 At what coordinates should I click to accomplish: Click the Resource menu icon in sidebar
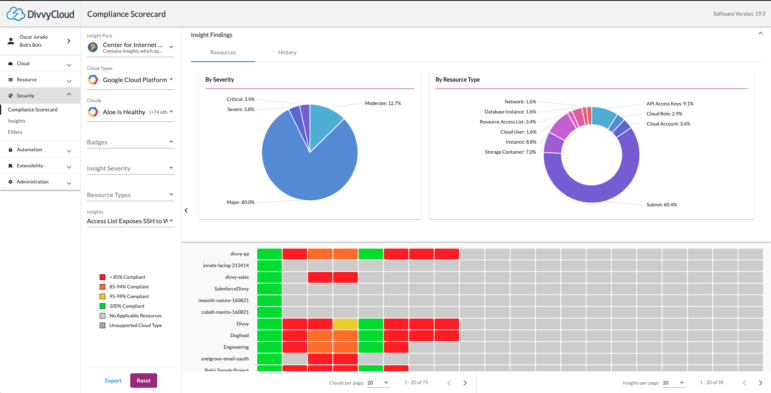point(11,80)
